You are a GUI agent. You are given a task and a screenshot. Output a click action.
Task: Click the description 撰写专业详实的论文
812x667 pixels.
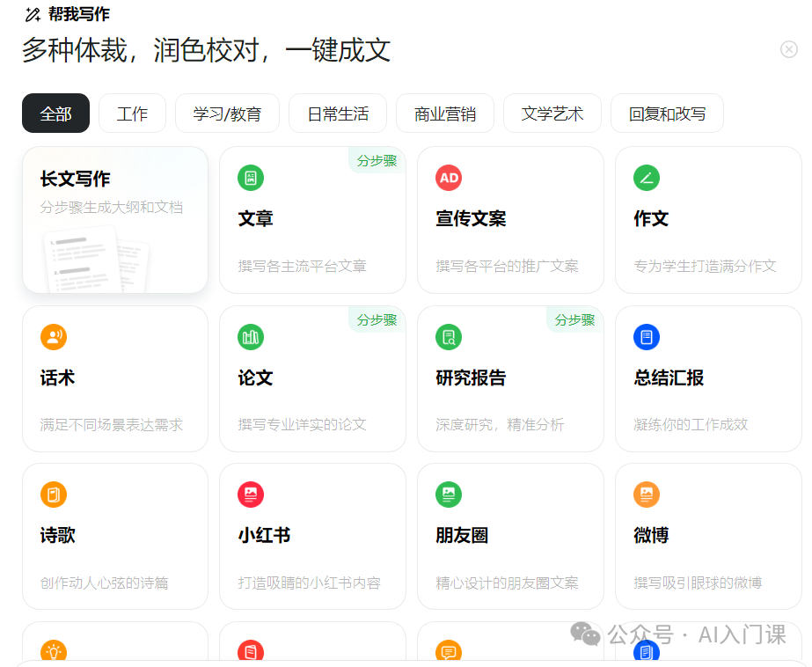(302, 425)
